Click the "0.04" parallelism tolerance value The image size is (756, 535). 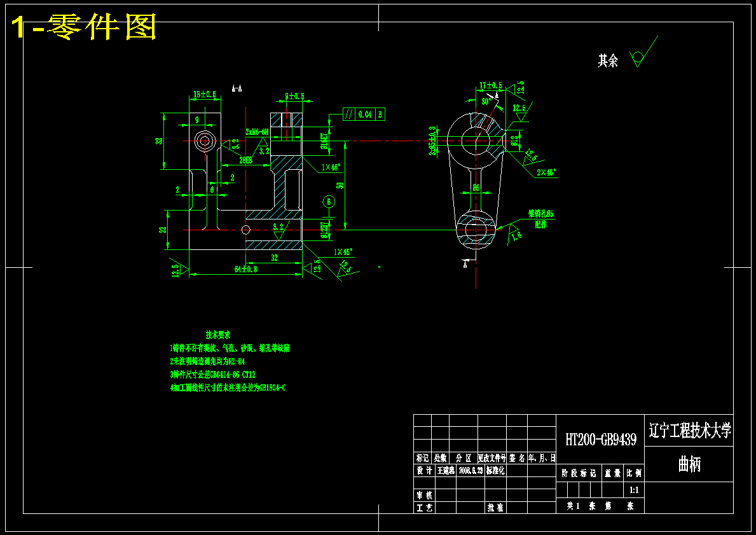pyautogui.click(x=365, y=115)
